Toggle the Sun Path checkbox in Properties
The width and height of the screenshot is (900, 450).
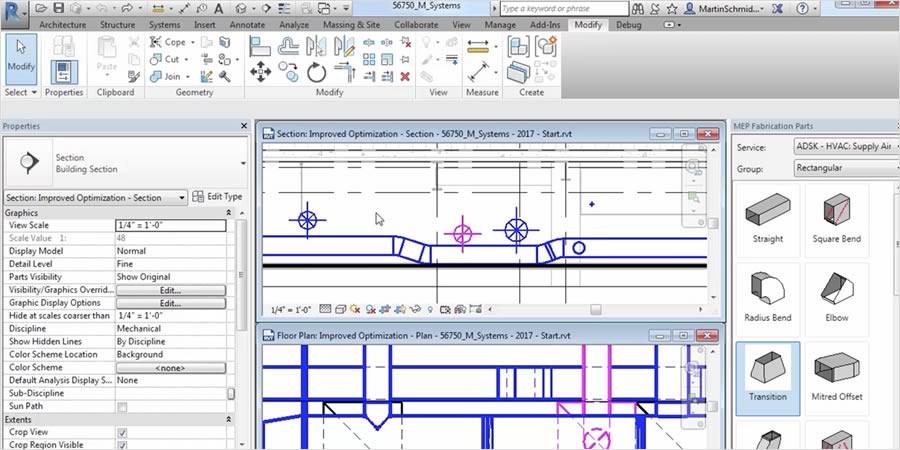122,407
